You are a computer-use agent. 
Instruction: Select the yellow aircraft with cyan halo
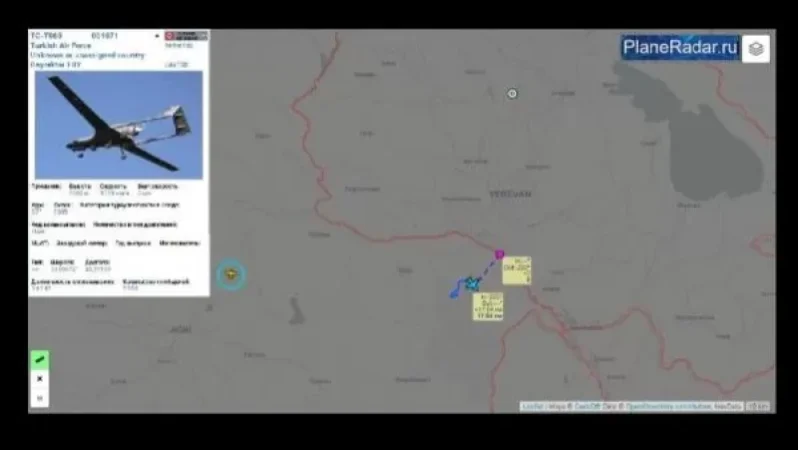pos(231,275)
